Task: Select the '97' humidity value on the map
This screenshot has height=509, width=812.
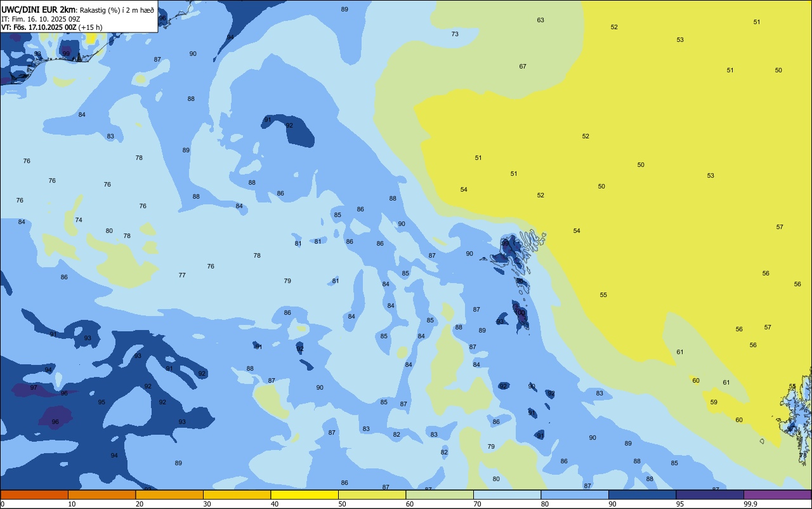Action: click(34, 388)
